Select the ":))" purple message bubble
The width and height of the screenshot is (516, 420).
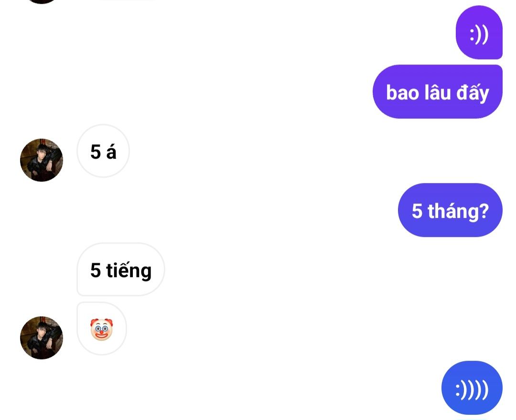click(479, 32)
